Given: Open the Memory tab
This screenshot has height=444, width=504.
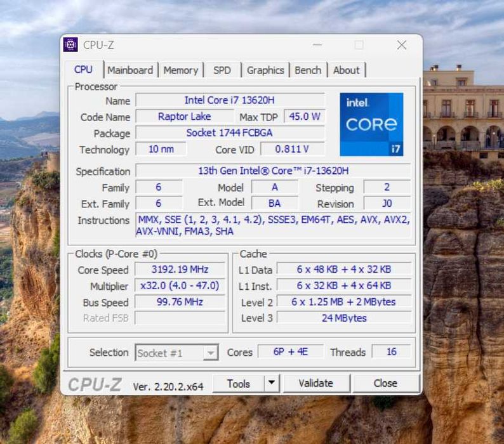Looking at the screenshot, I should [181, 70].
